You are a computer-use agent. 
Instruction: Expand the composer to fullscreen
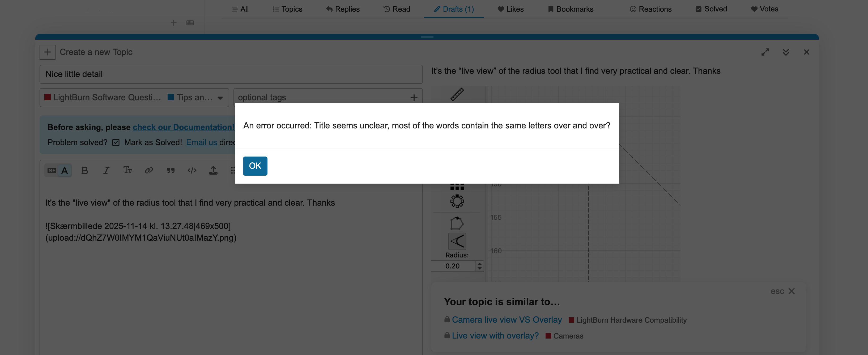coord(765,52)
